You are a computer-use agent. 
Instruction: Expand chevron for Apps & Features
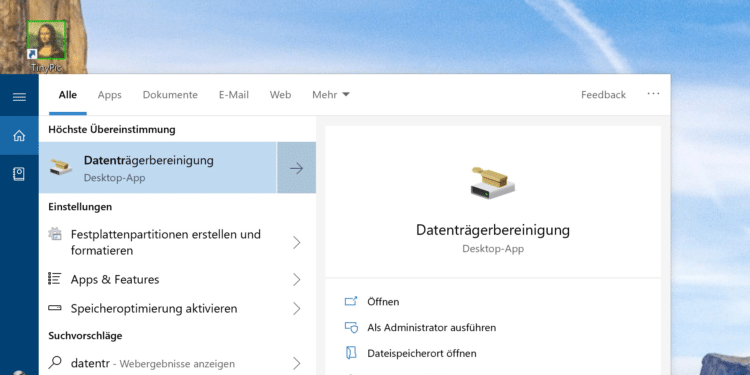297,279
